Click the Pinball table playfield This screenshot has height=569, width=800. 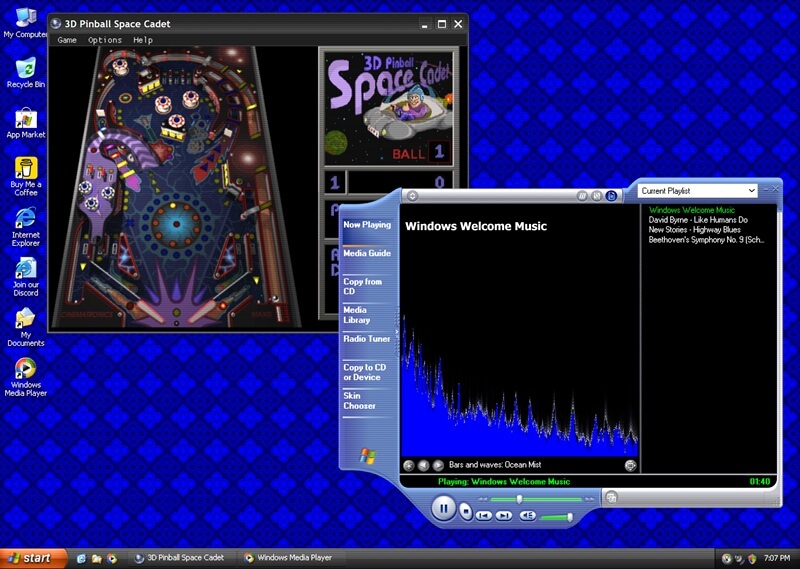click(x=176, y=186)
